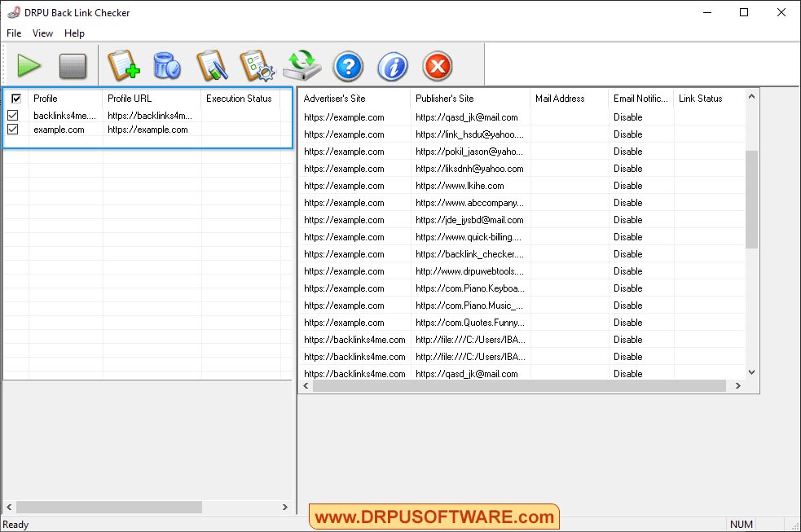
Task: Open the View menu
Action: (x=42, y=33)
